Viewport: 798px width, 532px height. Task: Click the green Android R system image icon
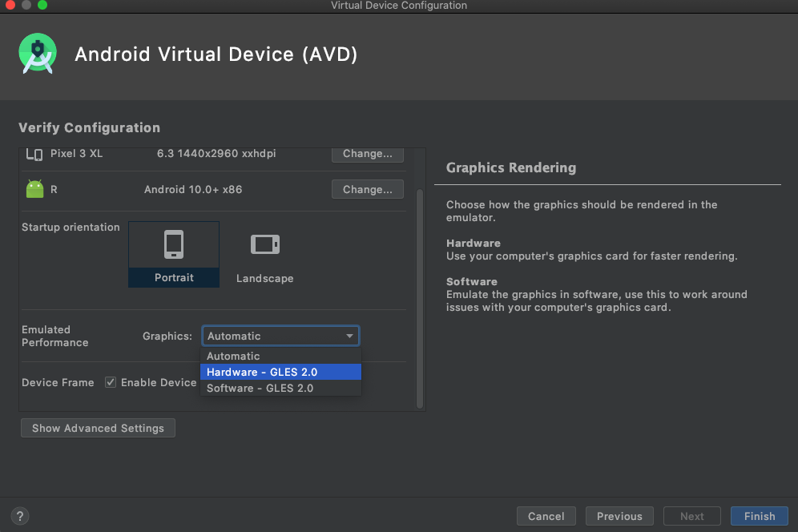click(x=34, y=189)
